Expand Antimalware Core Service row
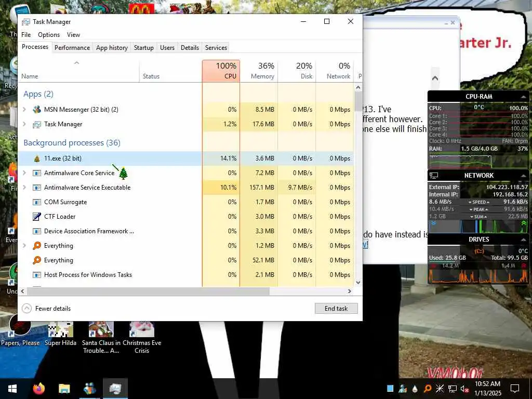The image size is (532, 399). tap(24, 173)
